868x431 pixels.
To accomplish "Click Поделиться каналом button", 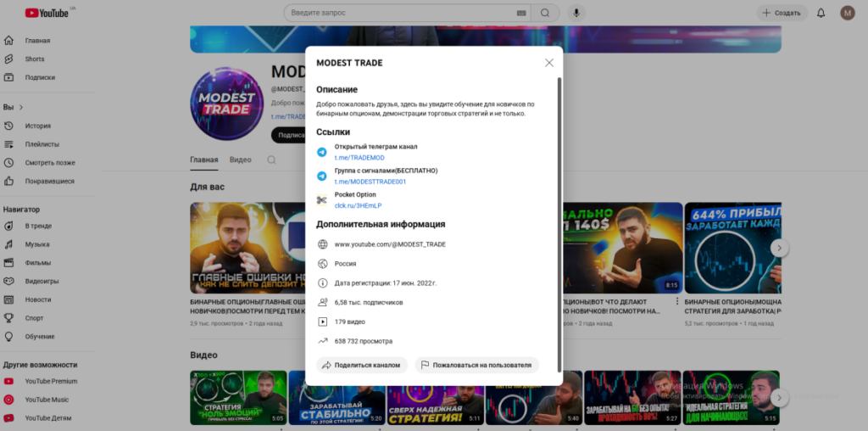I will pos(362,365).
